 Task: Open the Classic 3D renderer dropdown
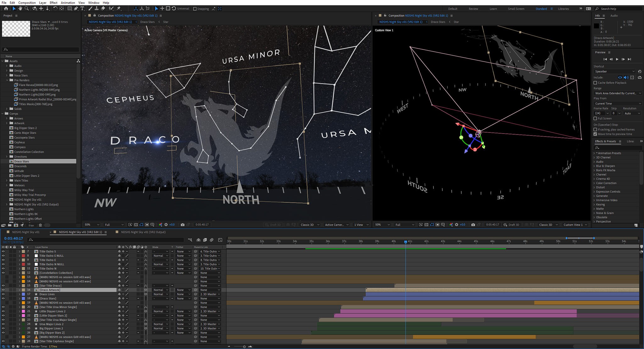(309, 224)
